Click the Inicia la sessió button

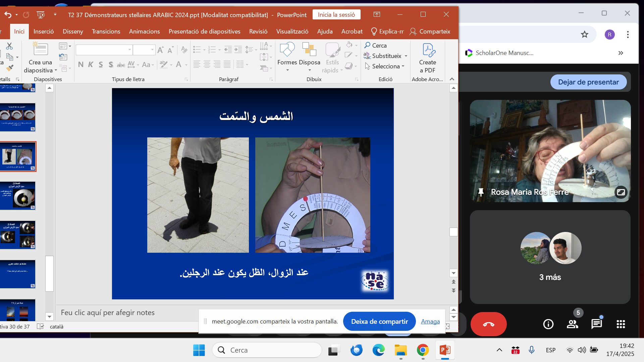coord(336,15)
